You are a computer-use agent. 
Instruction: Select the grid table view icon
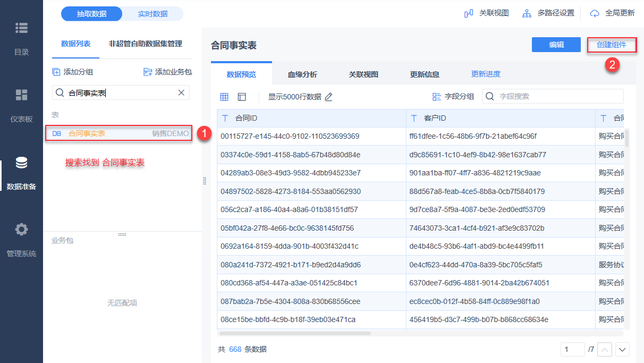(224, 97)
